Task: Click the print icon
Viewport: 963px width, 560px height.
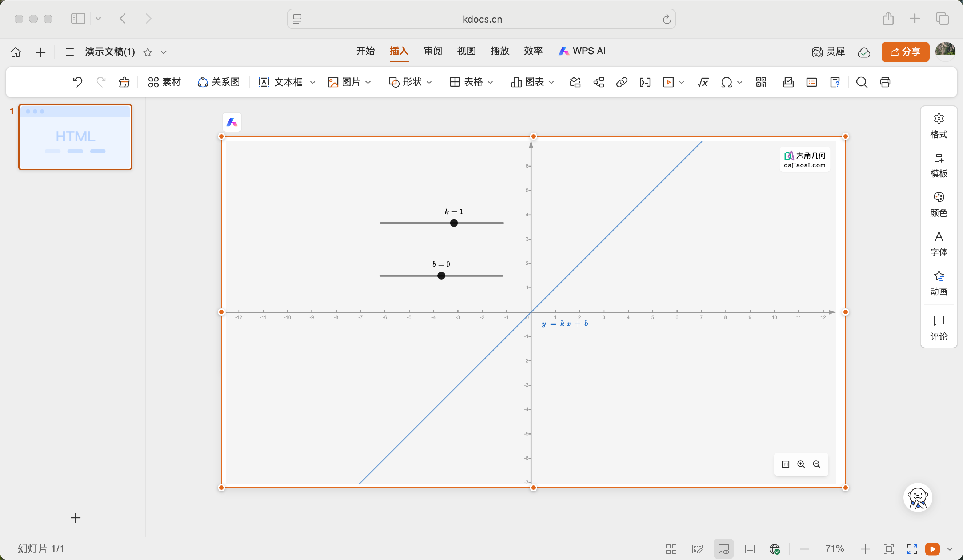Action: [x=885, y=82]
